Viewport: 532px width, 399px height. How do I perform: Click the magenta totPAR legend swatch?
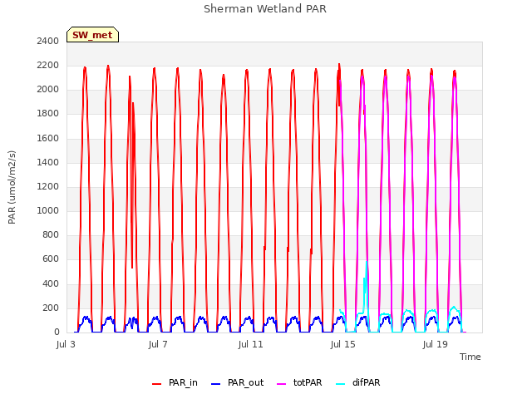point(282,384)
